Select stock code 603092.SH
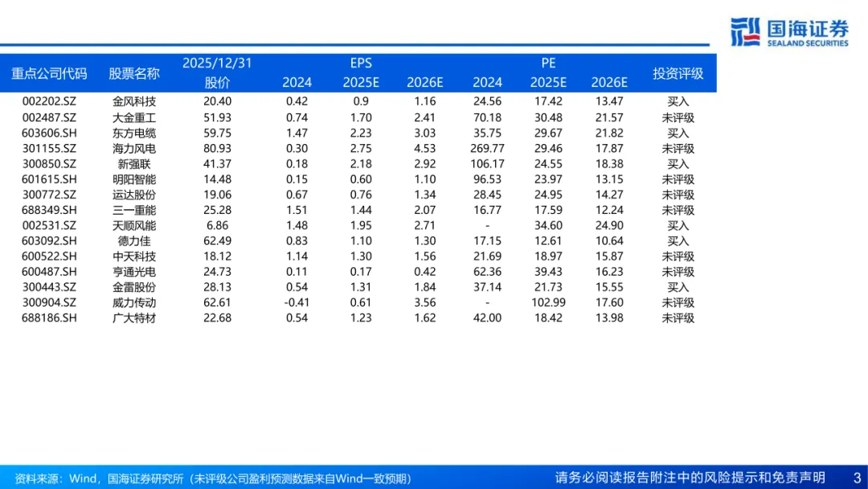 tap(49, 241)
